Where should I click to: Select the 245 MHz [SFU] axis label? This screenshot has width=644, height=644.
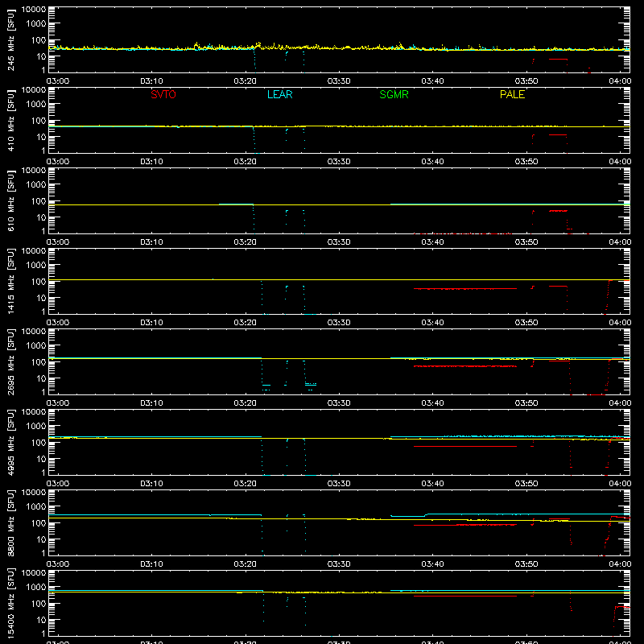click(10, 39)
